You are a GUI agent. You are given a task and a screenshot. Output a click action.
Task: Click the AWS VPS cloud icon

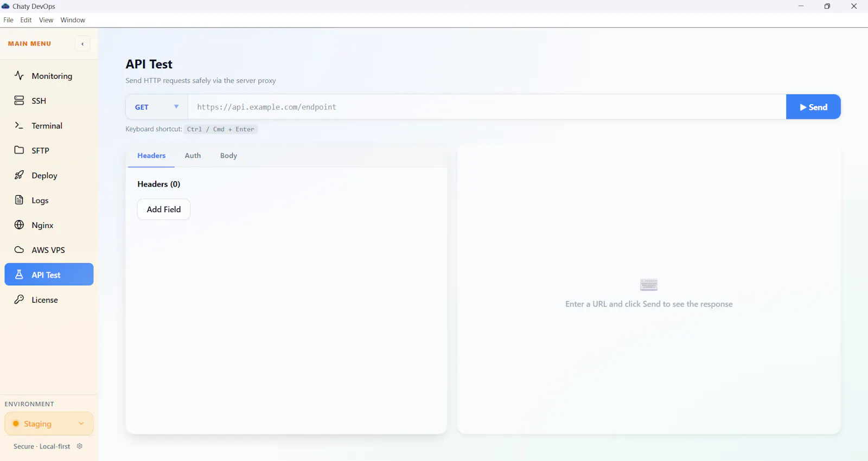click(19, 249)
